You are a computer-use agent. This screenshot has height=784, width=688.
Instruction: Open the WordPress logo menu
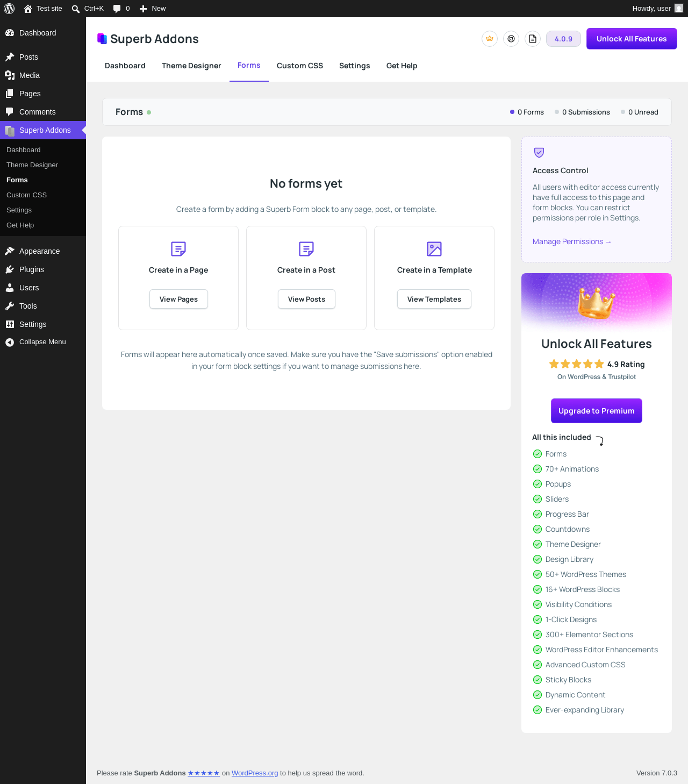(x=9, y=9)
